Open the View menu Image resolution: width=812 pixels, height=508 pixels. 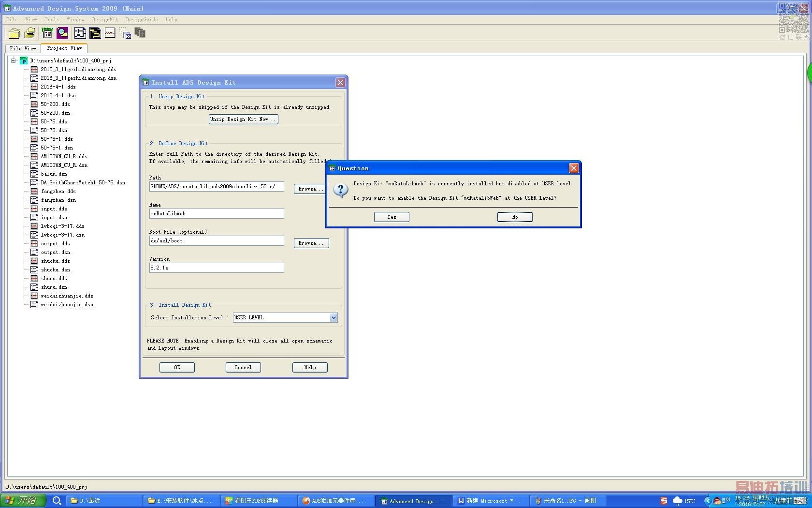click(x=31, y=20)
